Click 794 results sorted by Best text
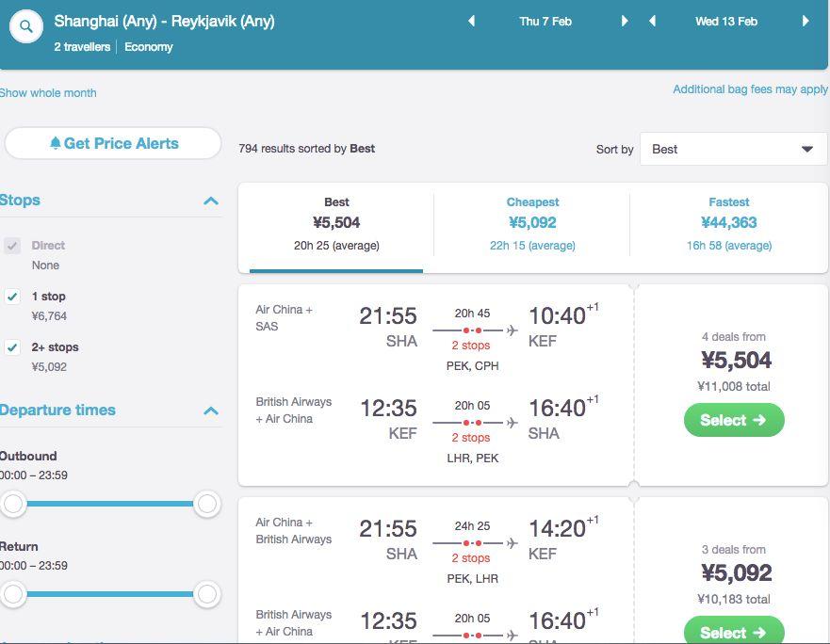The width and height of the screenshot is (830, 644). [306, 149]
